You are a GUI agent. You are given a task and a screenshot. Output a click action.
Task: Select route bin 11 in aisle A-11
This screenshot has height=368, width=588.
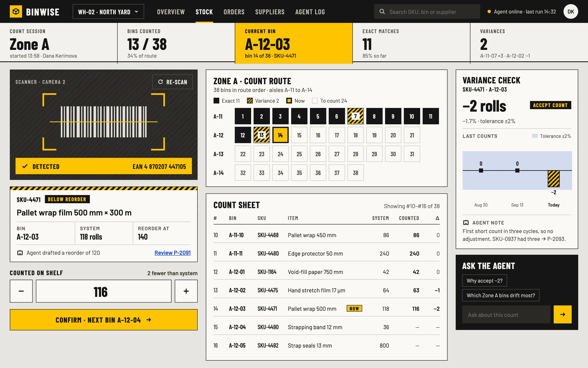[x=431, y=116]
